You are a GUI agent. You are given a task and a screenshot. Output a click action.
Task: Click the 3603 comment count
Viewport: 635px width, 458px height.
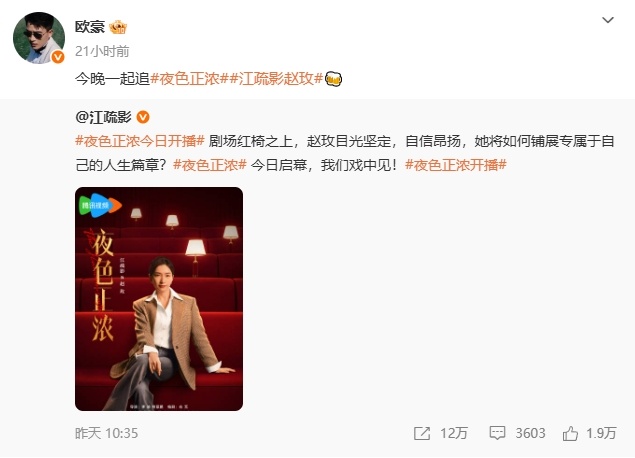(x=530, y=433)
